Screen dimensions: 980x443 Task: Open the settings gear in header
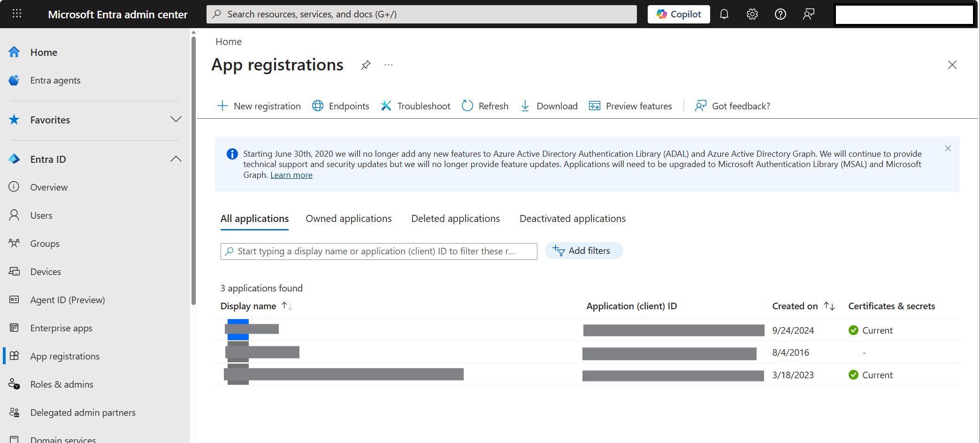[752, 14]
